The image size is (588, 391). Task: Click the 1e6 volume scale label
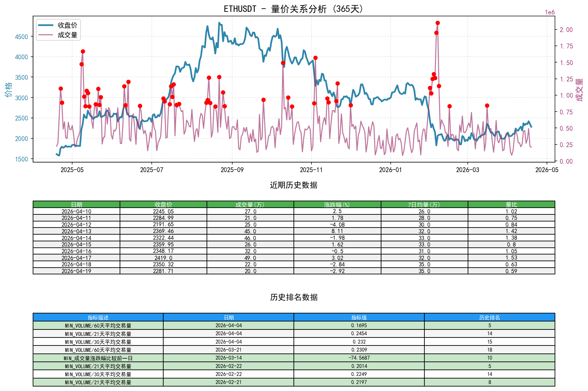pyautogui.click(x=550, y=12)
